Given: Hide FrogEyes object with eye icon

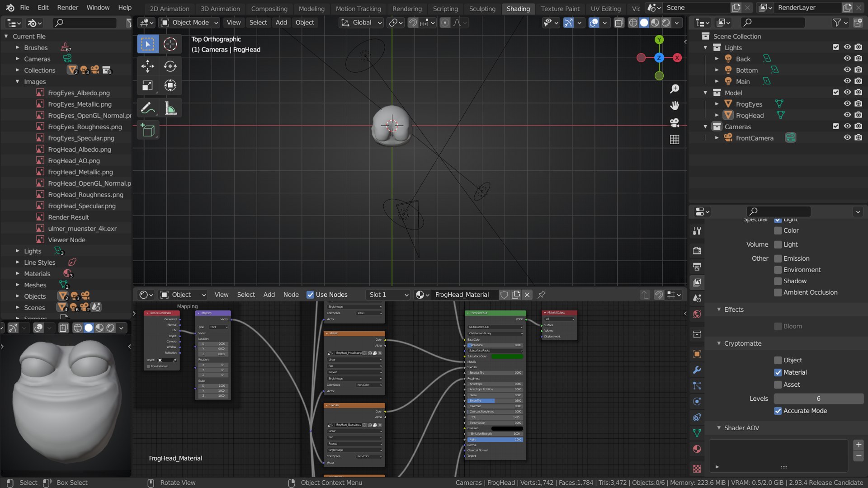Looking at the screenshot, I should [x=847, y=104].
